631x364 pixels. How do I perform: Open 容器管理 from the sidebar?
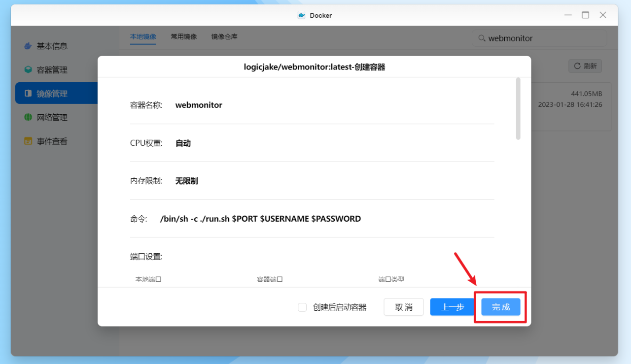tap(28, 69)
